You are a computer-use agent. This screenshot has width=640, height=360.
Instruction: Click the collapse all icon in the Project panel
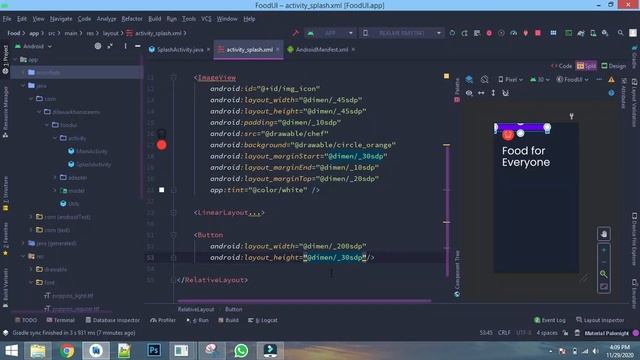(110, 46)
